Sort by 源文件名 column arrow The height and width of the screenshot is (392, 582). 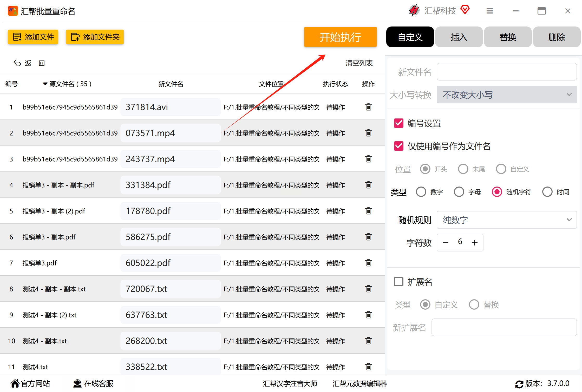click(x=45, y=84)
